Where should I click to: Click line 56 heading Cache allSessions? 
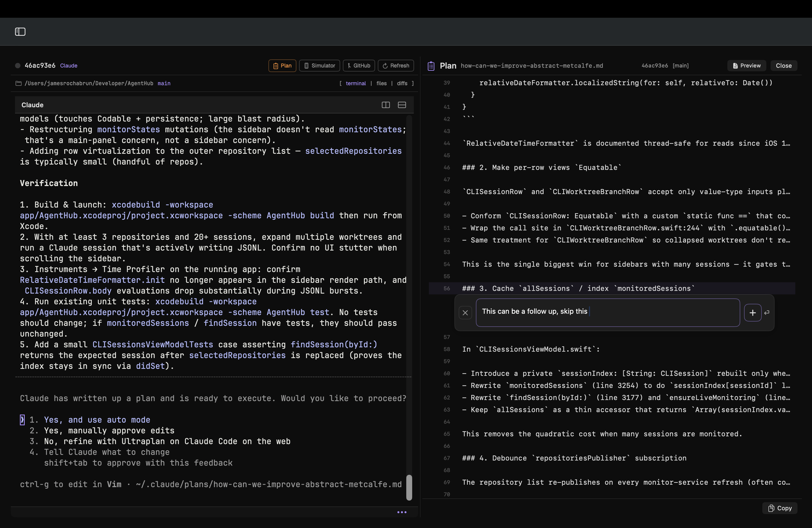pyautogui.click(x=578, y=288)
